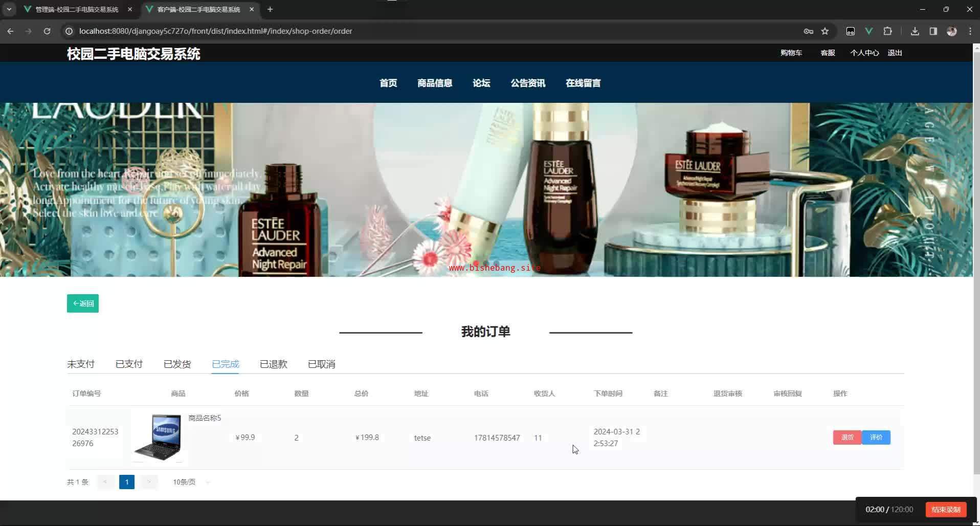Open 商品信息 in the navigation menu
980x526 pixels.
pos(435,83)
